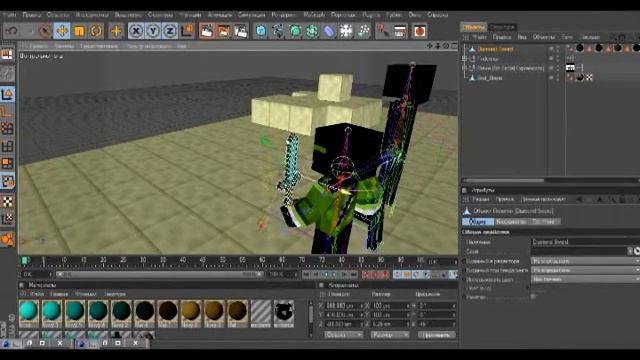Click the record keyframe red button
This screenshot has width=640, height=360.
point(366,275)
